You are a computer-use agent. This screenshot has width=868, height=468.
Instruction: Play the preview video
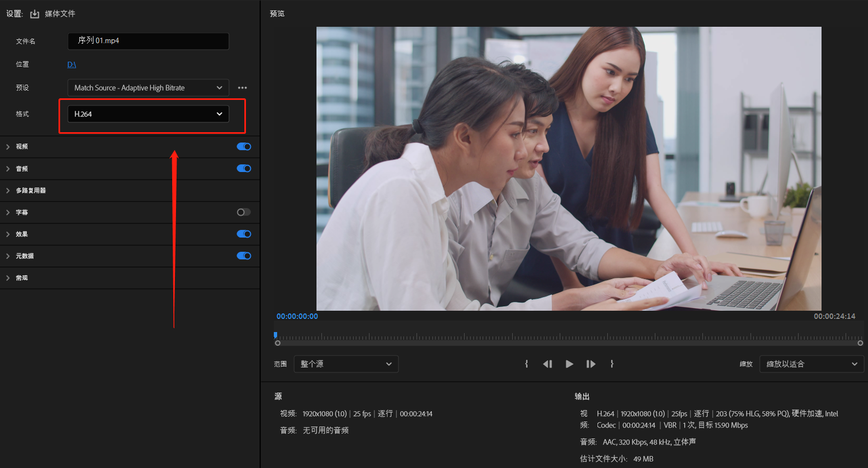[569, 364]
